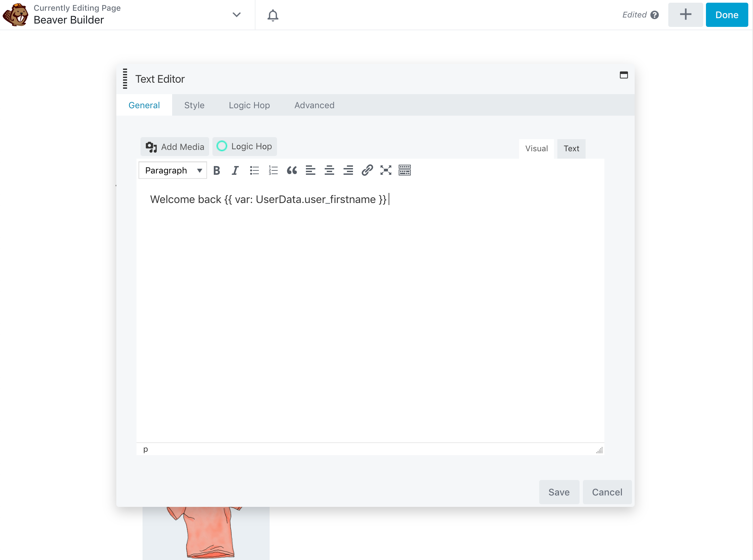The width and height of the screenshot is (753, 560).
Task: Toggle bold formatting
Action: pos(216,170)
